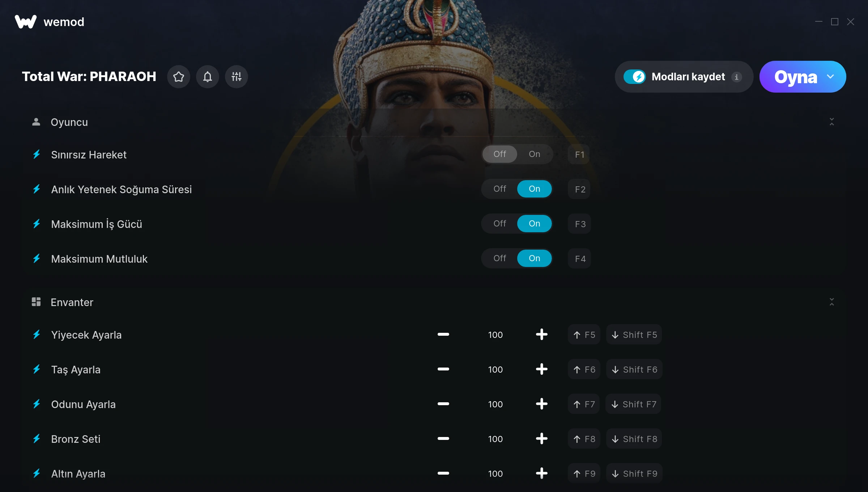Open the mod settings sliders icon
Image resolution: width=868 pixels, height=492 pixels.
237,77
